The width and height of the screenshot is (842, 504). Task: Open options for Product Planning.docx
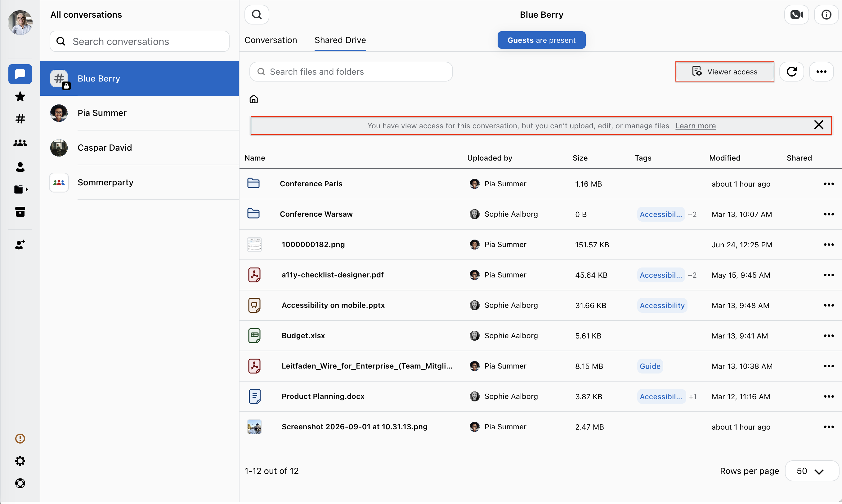point(829,396)
